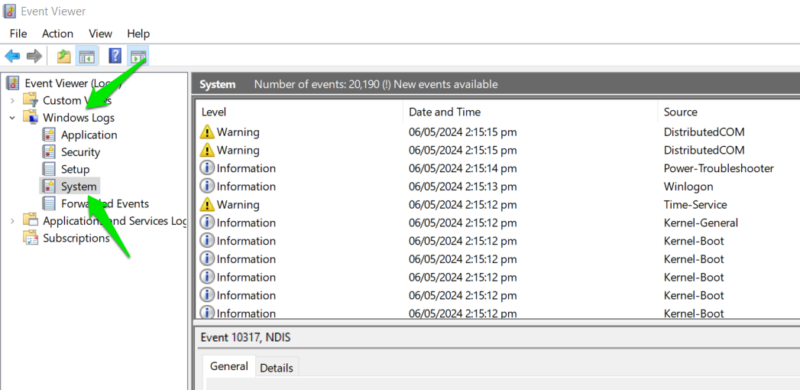Select Security under Windows Logs
800x390 pixels.
(81, 152)
